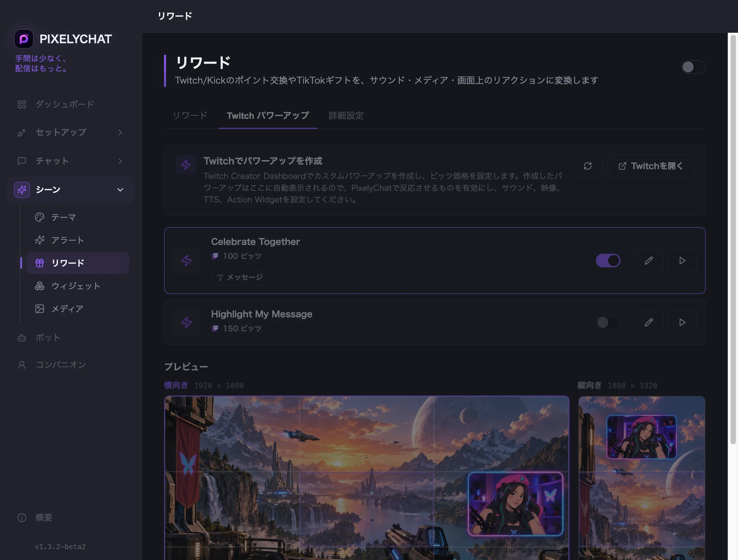Screen dimensions: 738x560
Task: Refresh the Twitch power-ups list
Action: [x=588, y=166]
